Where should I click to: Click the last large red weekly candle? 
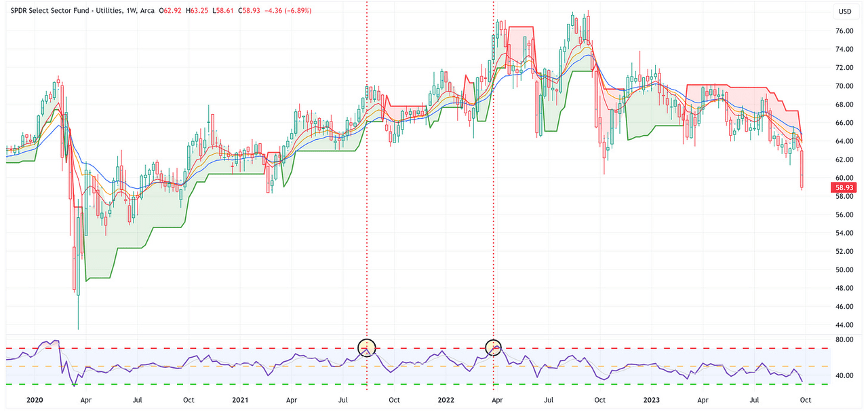click(802, 170)
